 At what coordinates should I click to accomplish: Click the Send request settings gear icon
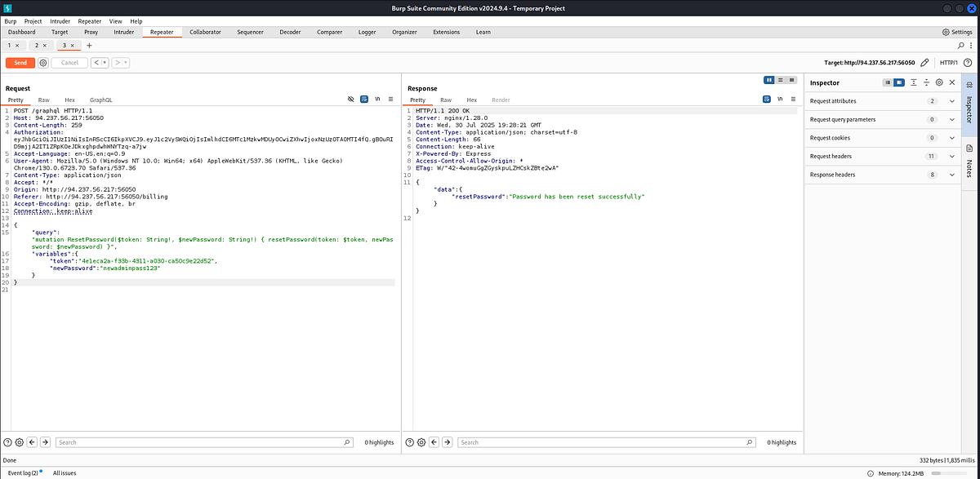pyautogui.click(x=43, y=63)
